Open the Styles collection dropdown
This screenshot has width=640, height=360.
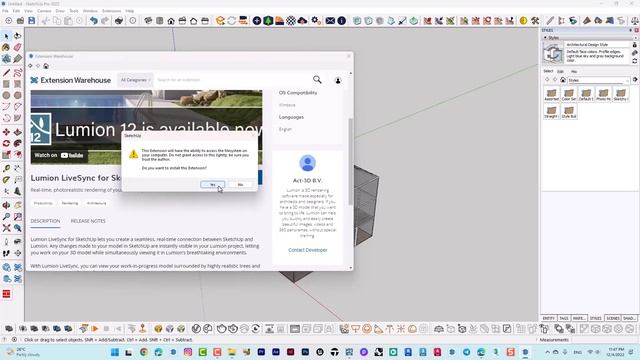[x=598, y=80]
